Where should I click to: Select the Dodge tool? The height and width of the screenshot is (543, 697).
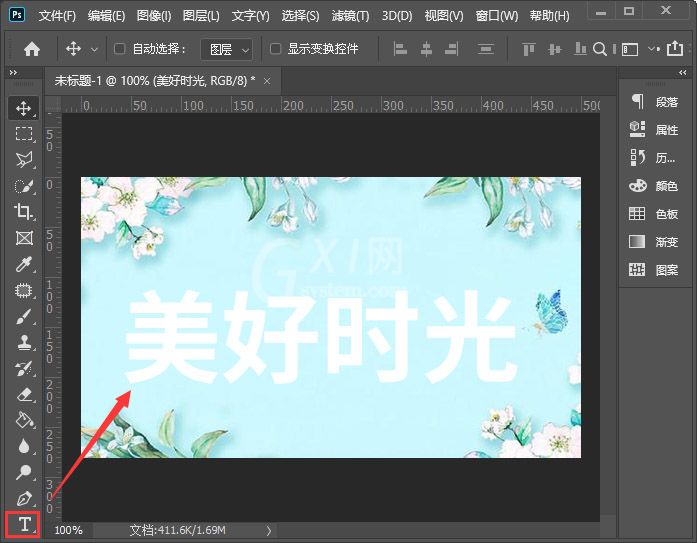tap(24, 472)
